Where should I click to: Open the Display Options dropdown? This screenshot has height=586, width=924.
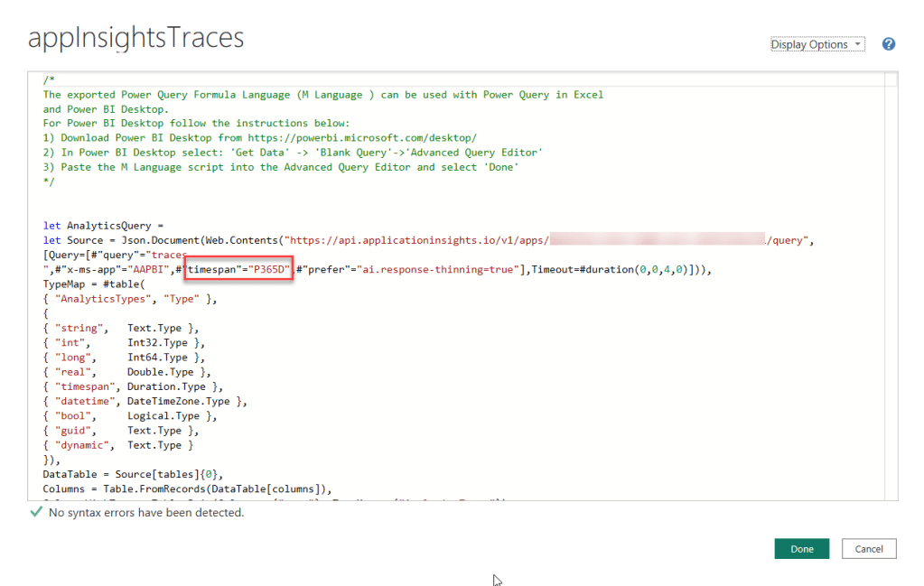coord(817,44)
